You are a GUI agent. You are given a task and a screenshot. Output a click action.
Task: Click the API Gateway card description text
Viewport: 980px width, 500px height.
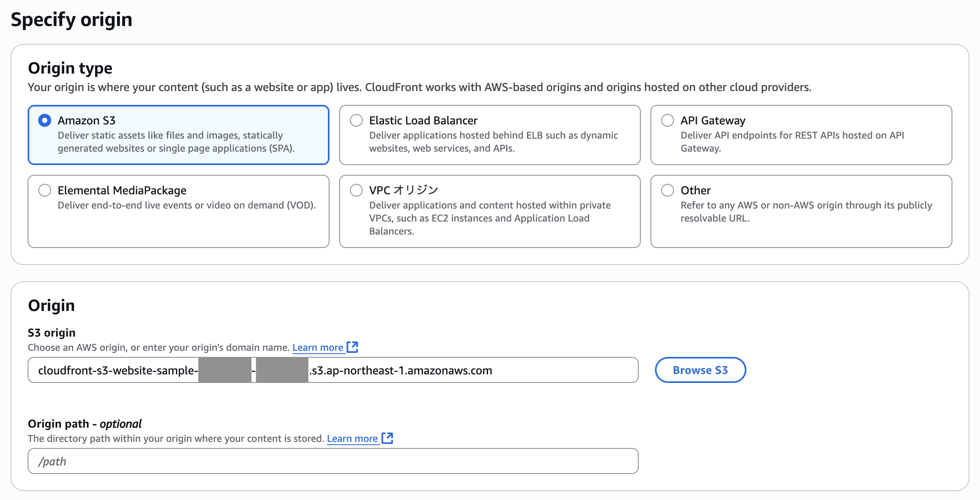coord(792,142)
